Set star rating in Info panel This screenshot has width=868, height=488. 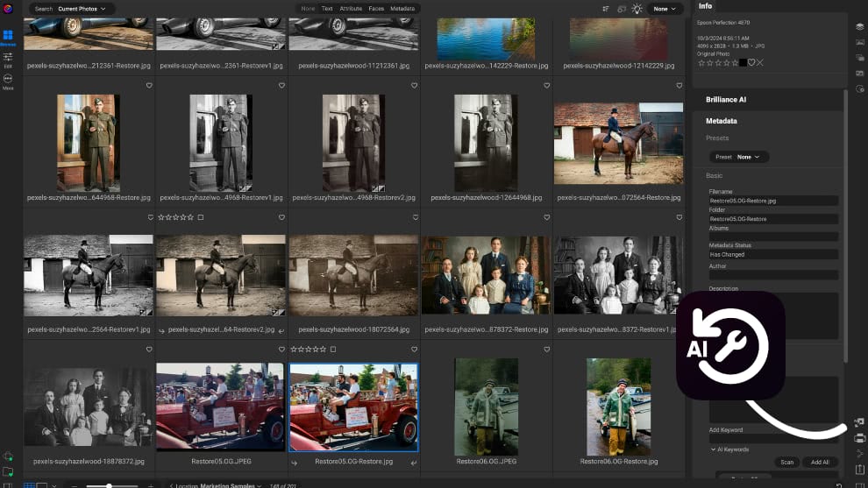[x=719, y=62]
